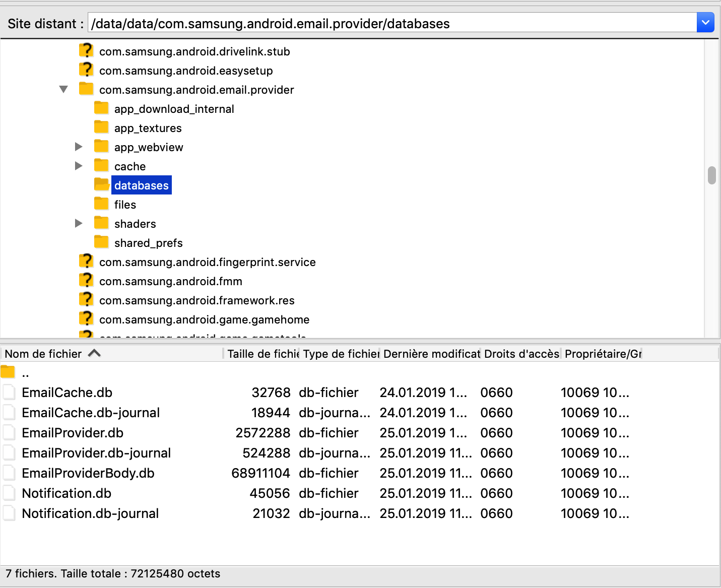Screen dimensions: 721x588
Task: Expand the cache folder
Action: 79,166
